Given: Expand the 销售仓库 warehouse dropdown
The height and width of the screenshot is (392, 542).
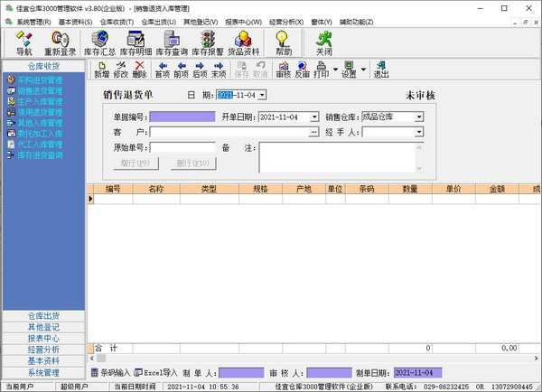Looking at the screenshot, I should tap(418, 117).
